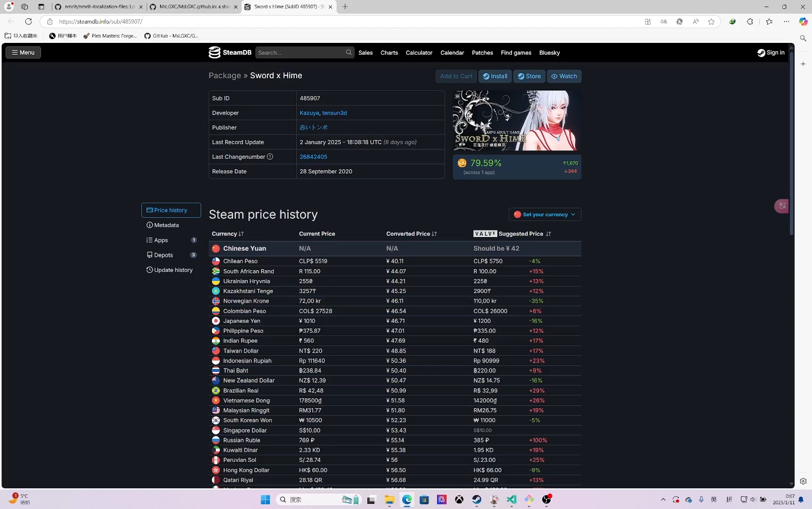Click the SteamDB logo
The image size is (812, 509).
point(230,52)
